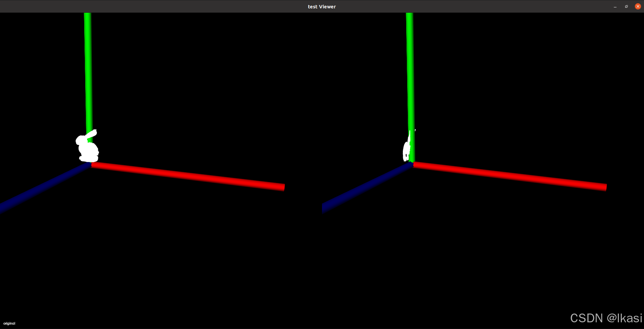644x329 pixels.
Task: Restore the test Viewer window size
Action: [626, 6]
